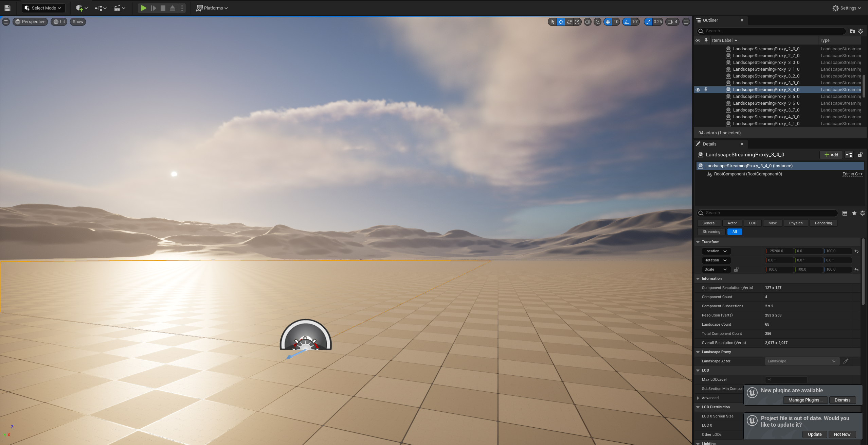Toggle rotation angle snapping
This screenshot has width=868, height=445.
point(627,22)
